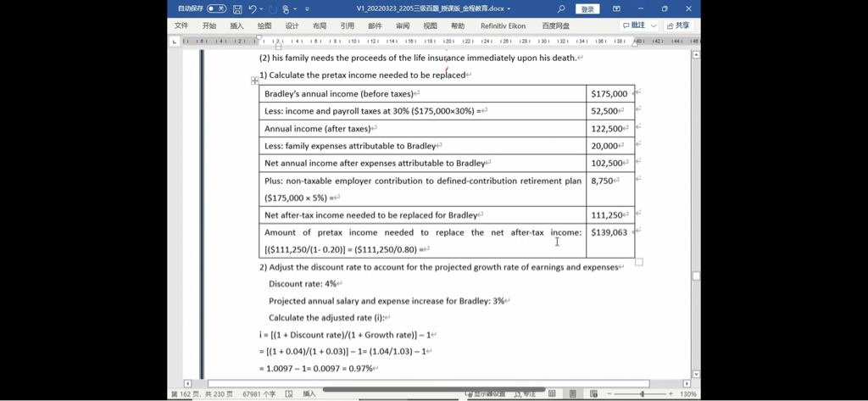Image resolution: width=868 pixels, height=401 pixels.
Task: Click the vertical scrollbar down arrow
Action: pyautogui.click(x=697, y=375)
